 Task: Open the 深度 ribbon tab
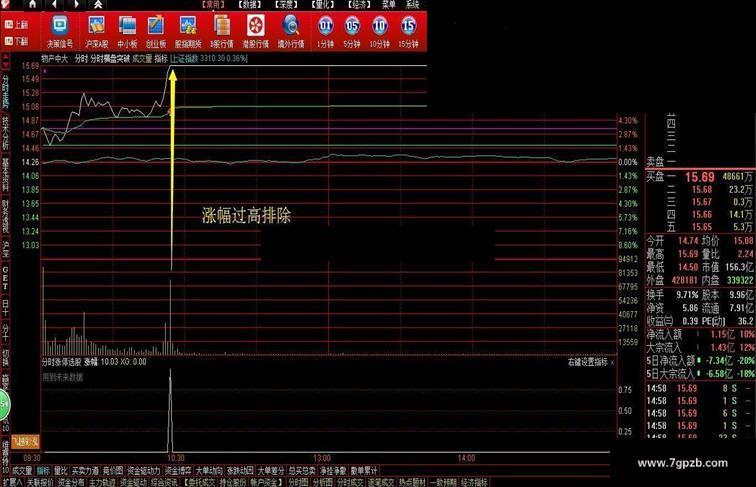coord(286,5)
